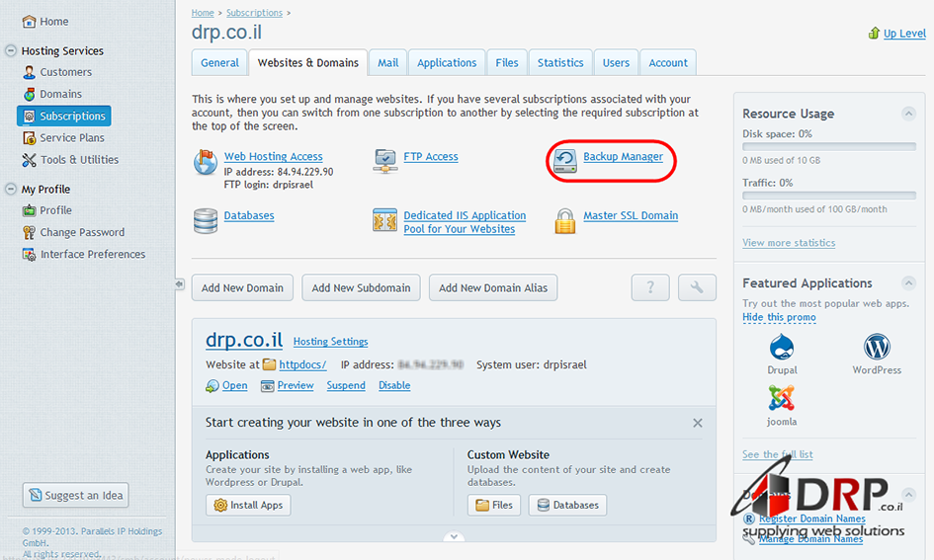Image resolution: width=934 pixels, height=560 pixels.
Task: Collapse the Resource Usage panel
Action: pyautogui.click(x=906, y=113)
